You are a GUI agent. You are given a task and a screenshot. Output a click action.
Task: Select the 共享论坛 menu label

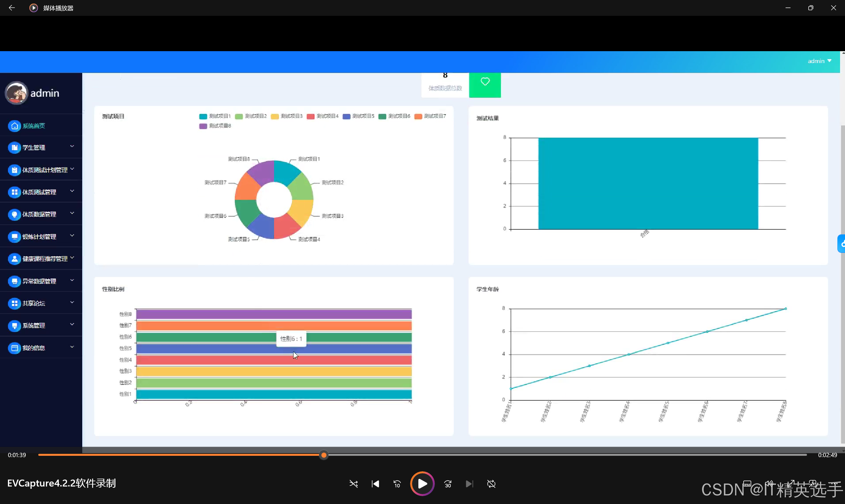click(34, 304)
